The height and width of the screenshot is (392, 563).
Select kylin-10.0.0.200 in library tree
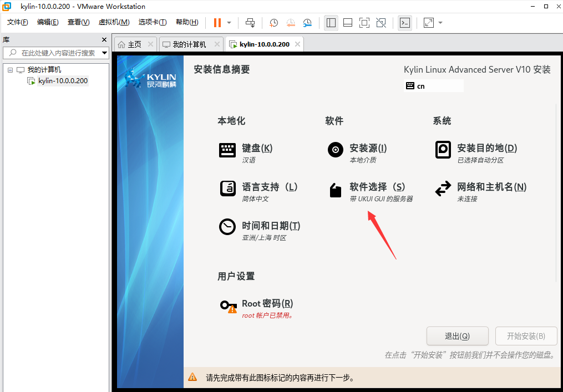coord(63,81)
